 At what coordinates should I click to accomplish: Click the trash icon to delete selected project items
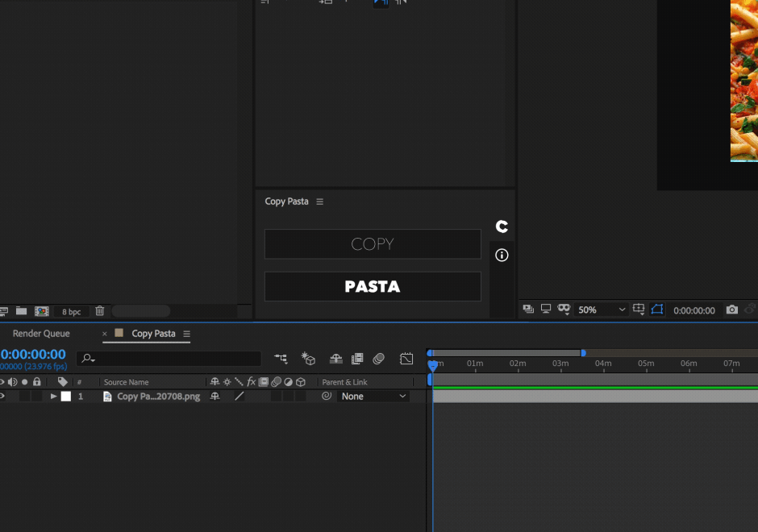pyautogui.click(x=99, y=310)
